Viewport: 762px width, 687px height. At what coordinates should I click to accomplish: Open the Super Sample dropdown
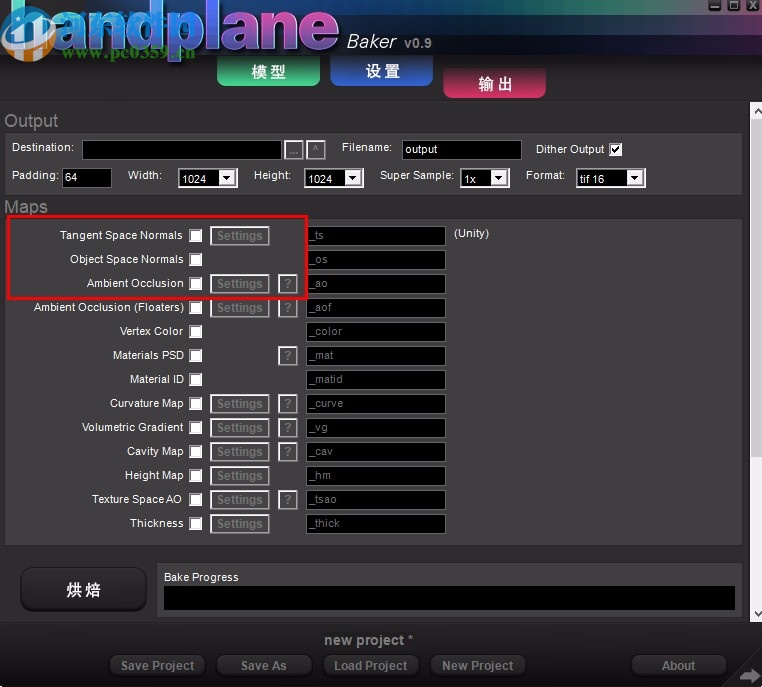485,178
